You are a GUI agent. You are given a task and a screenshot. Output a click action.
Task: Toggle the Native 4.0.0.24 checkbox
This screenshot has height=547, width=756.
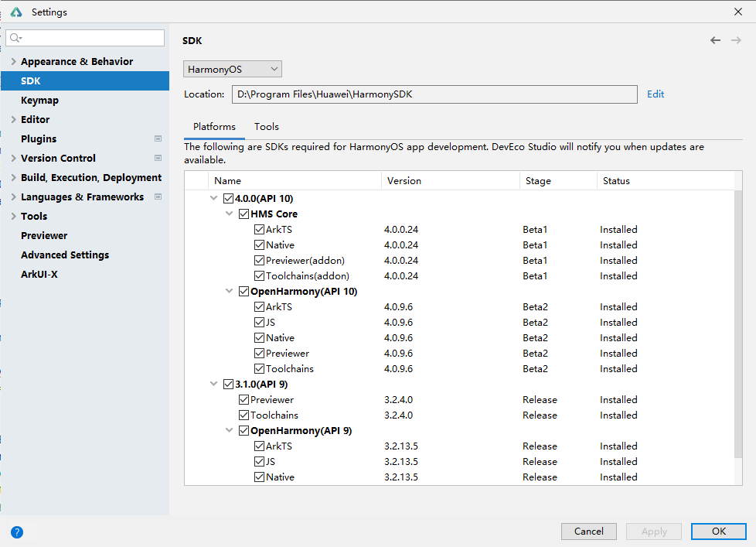tap(260, 244)
